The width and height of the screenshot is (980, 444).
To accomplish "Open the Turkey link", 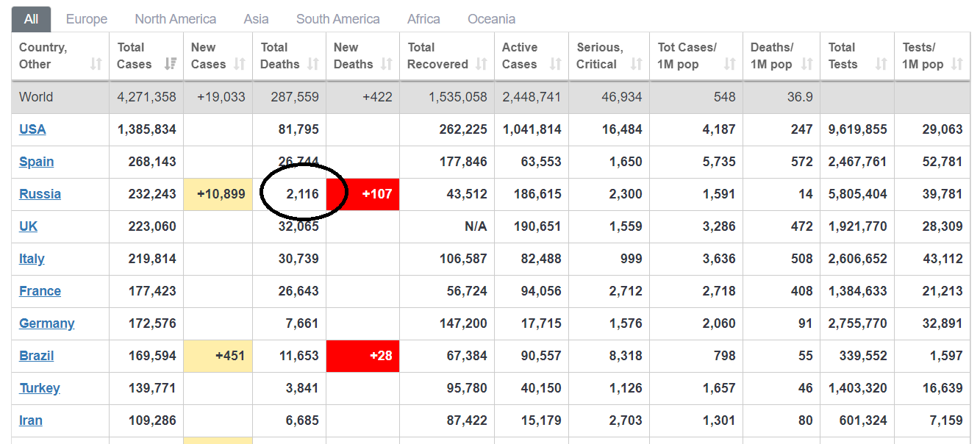I will click(x=40, y=388).
